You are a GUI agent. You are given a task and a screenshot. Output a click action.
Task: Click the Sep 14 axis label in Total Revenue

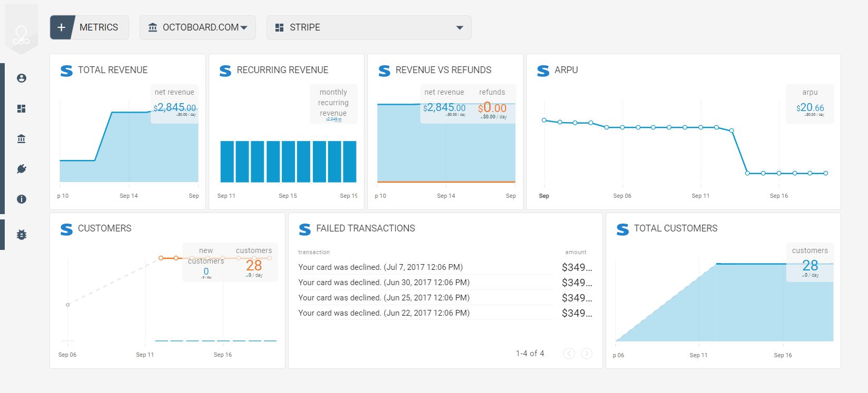129,196
